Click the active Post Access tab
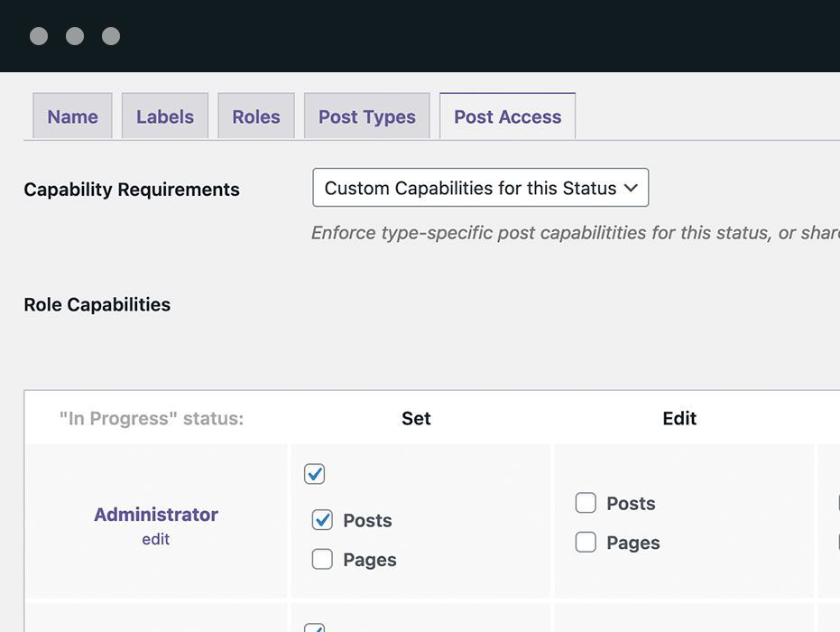 pos(507,116)
